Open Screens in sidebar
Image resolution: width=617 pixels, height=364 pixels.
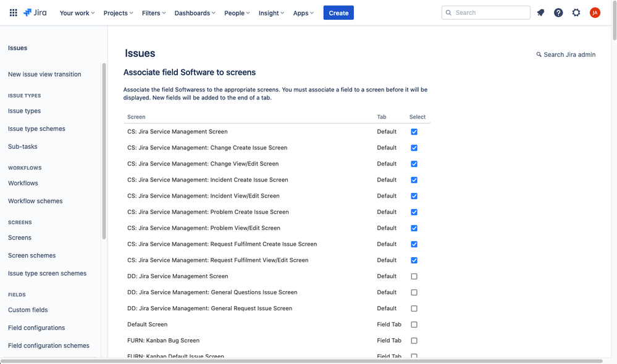(x=20, y=238)
